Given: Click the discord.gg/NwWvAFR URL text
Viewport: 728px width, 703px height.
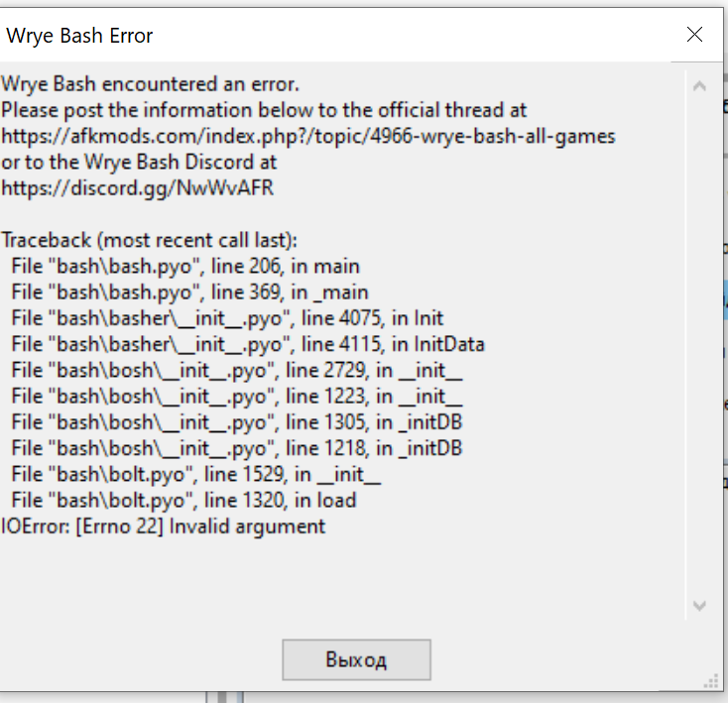Looking at the screenshot, I should (137, 187).
